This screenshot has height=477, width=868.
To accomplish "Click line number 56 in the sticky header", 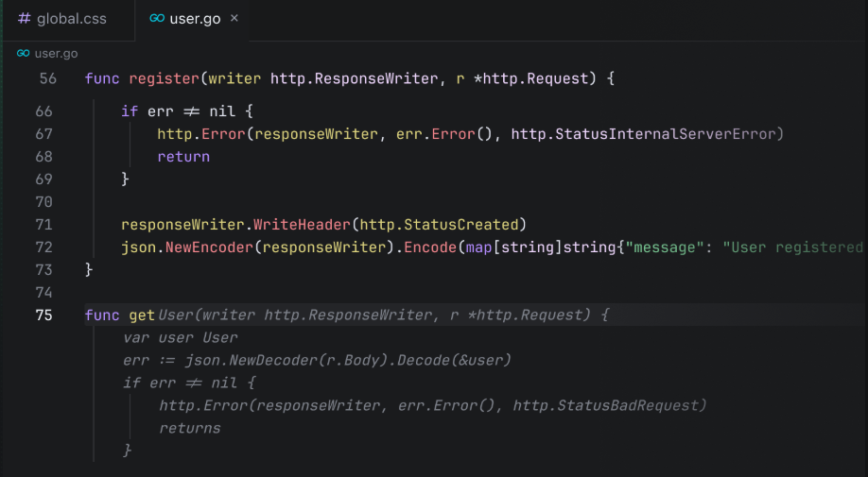I will [x=47, y=78].
